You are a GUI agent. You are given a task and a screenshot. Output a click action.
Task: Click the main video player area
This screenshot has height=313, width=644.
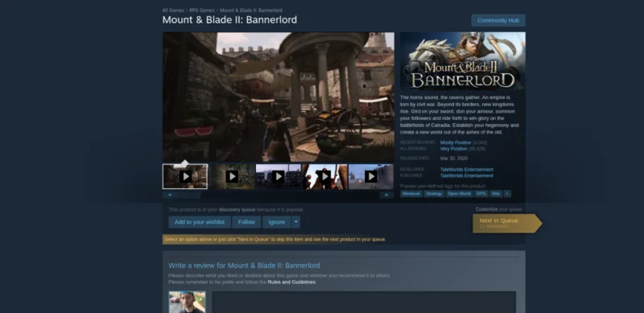tap(279, 97)
